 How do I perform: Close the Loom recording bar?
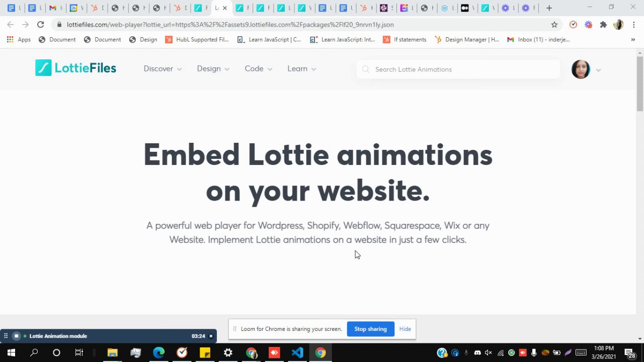(211, 336)
